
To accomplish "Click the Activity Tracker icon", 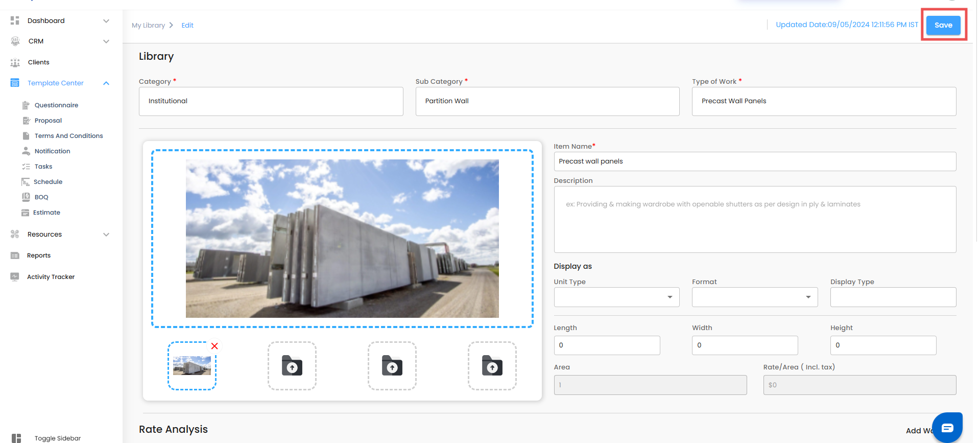I will point(15,276).
